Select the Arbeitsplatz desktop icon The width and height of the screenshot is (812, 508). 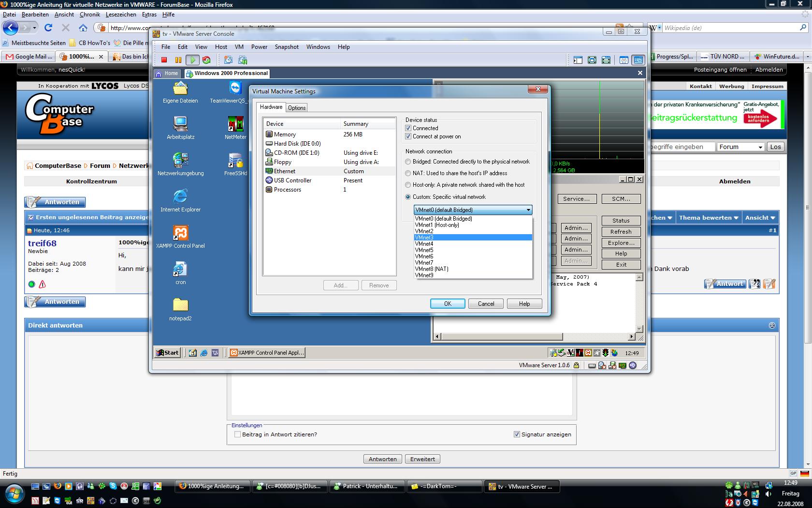click(x=180, y=128)
